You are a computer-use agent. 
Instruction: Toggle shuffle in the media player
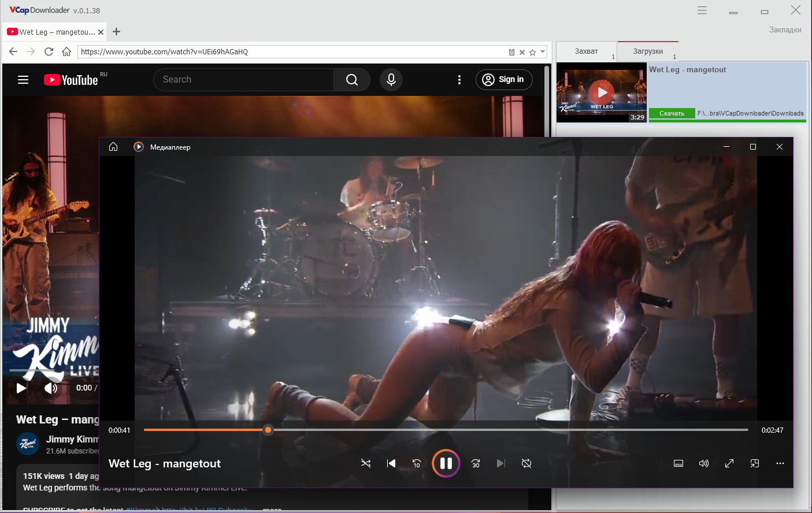tap(366, 463)
